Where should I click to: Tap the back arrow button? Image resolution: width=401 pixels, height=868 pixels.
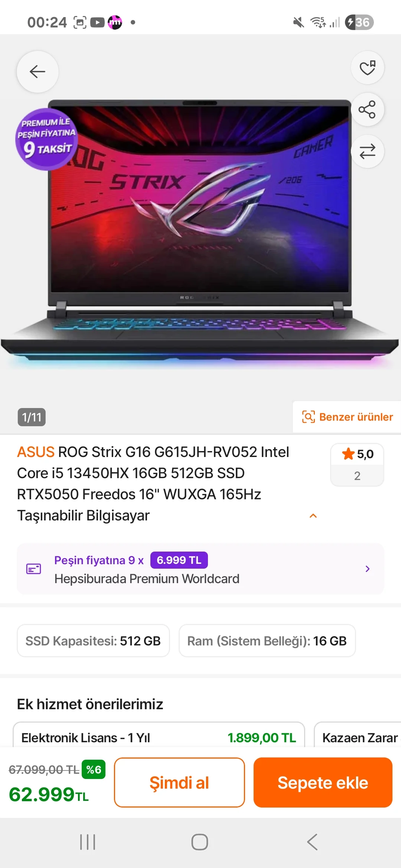[38, 72]
